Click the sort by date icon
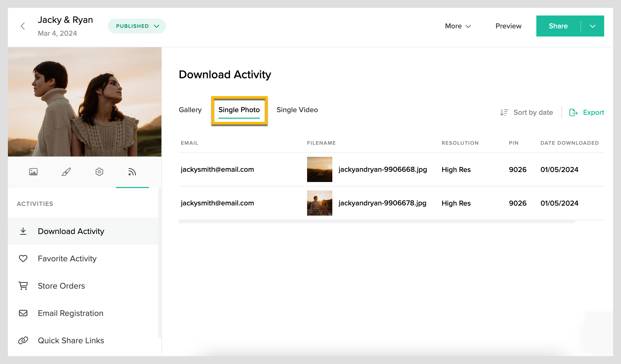The height and width of the screenshot is (364, 621). [x=504, y=112]
